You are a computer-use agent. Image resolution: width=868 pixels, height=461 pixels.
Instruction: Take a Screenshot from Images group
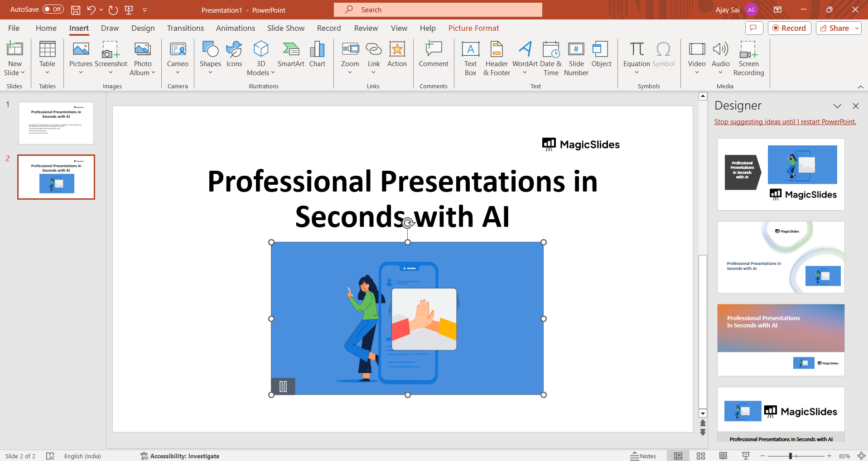click(111, 58)
